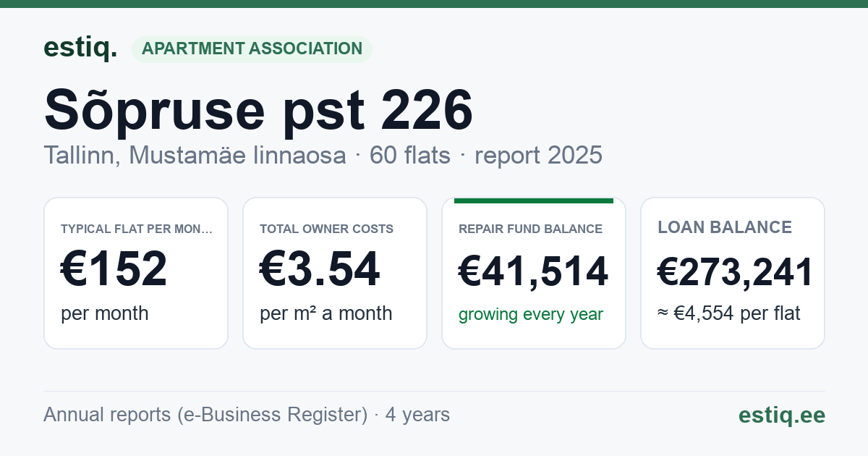Viewport: 868px width, 456px height.
Task: Open the Repair Fund Balance card
Action: coord(534,273)
